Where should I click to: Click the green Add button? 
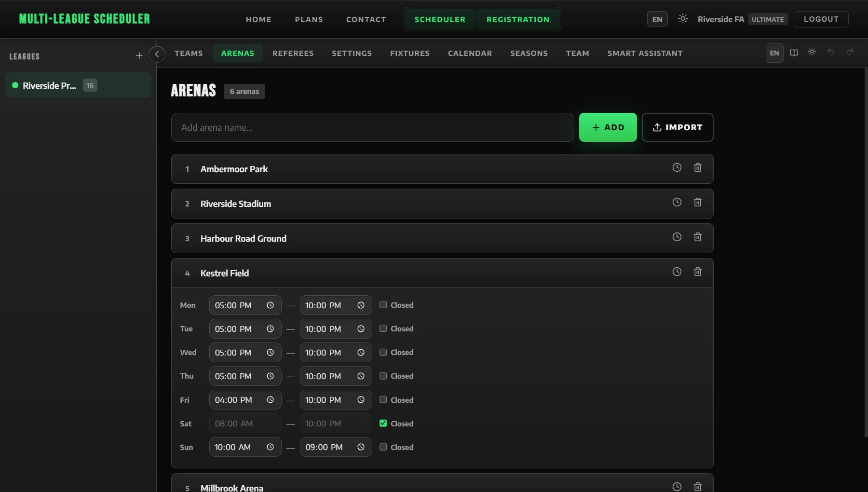click(x=608, y=127)
